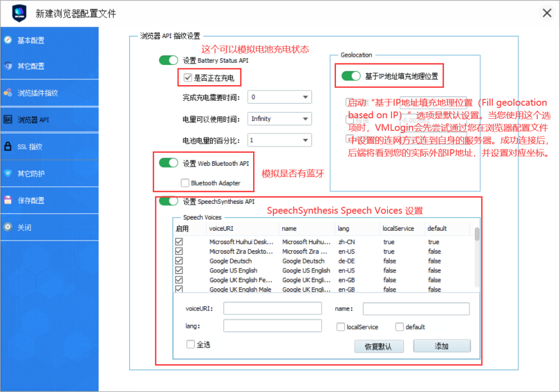Toggle the 设置 Web Bluetooth API switch
This screenshot has width=560, height=392.
tap(169, 163)
